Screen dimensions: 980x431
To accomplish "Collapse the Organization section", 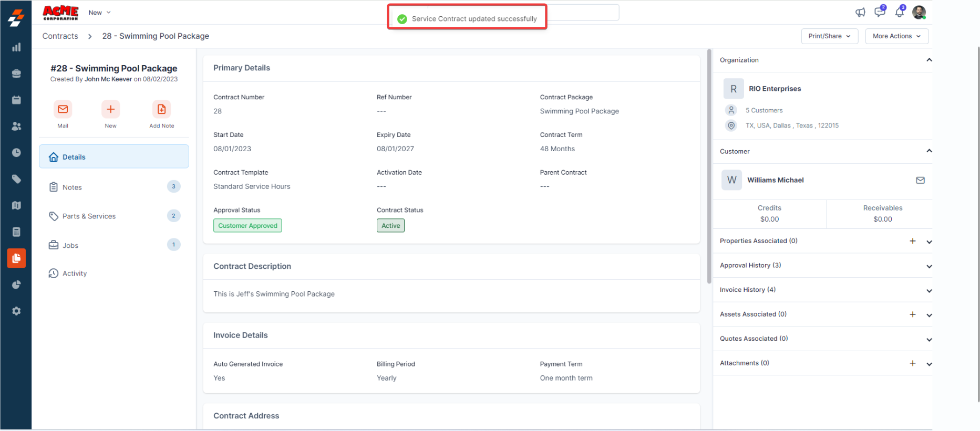I will point(929,60).
